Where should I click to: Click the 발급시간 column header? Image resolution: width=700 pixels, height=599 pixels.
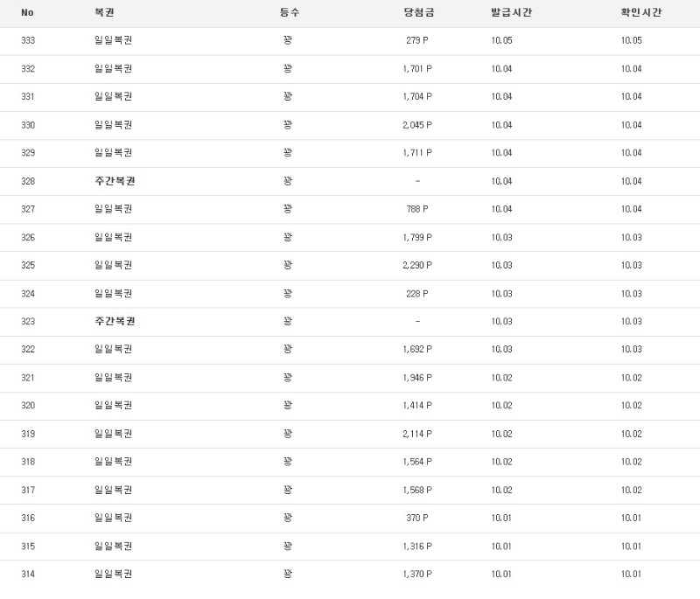point(512,13)
